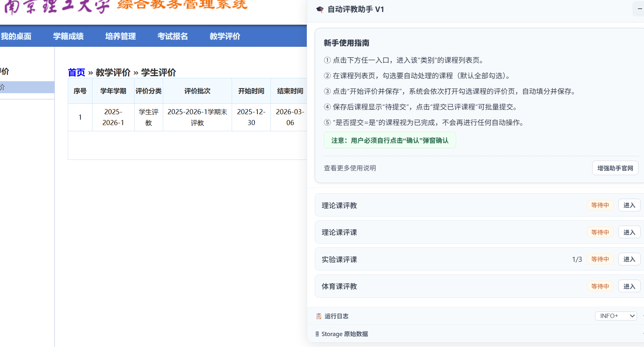Viewport: 644px width, 347px height.
Task: Click the graduation cap icon in helper header
Action: [319, 9]
